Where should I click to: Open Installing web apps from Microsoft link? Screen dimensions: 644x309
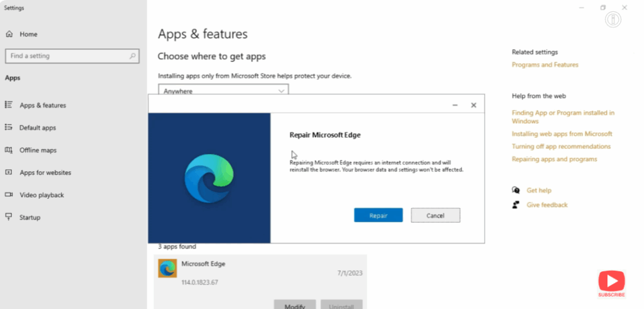tap(562, 134)
